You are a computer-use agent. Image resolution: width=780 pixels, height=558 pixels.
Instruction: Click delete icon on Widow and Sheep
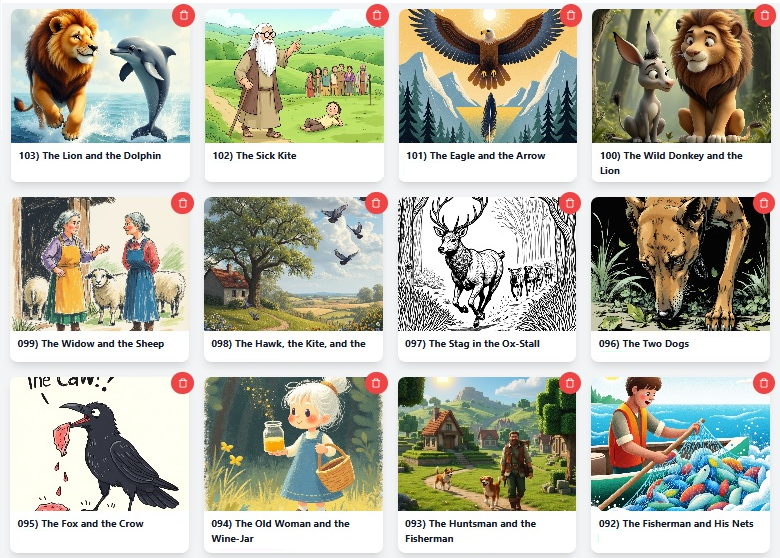tap(183, 203)
